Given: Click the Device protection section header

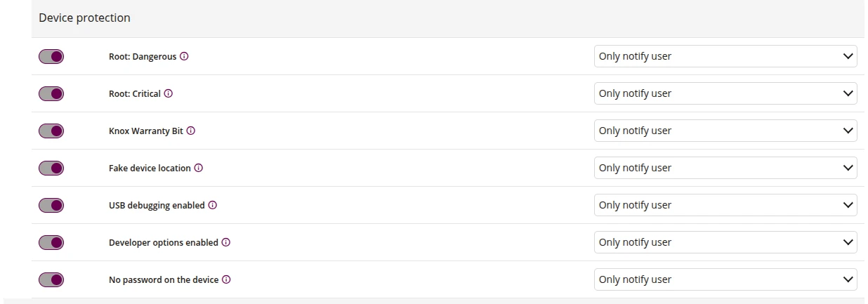Looking at the screenshot, I should tap(448, 18).
